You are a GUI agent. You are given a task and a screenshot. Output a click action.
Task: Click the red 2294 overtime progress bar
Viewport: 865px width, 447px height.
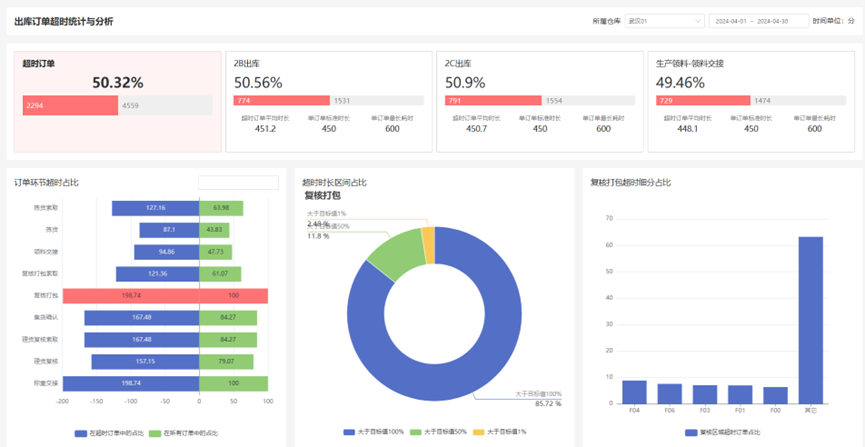(70, 105)
